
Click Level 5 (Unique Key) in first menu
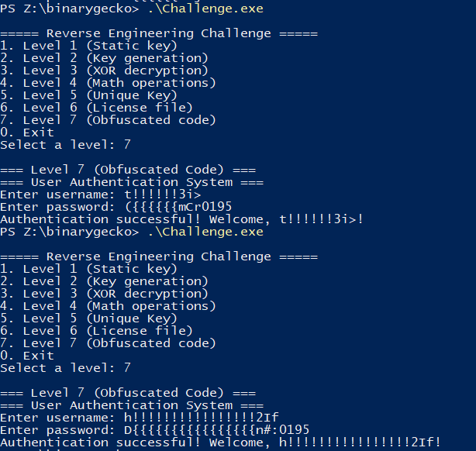(x=88, y=95)
